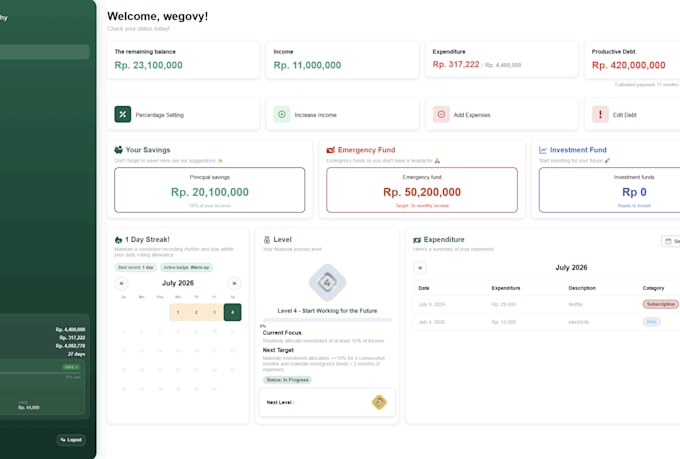This screenshot has height=459, width=680.
Task: Click the 'Status: In Progress' badge
Action: click(288, 380)
